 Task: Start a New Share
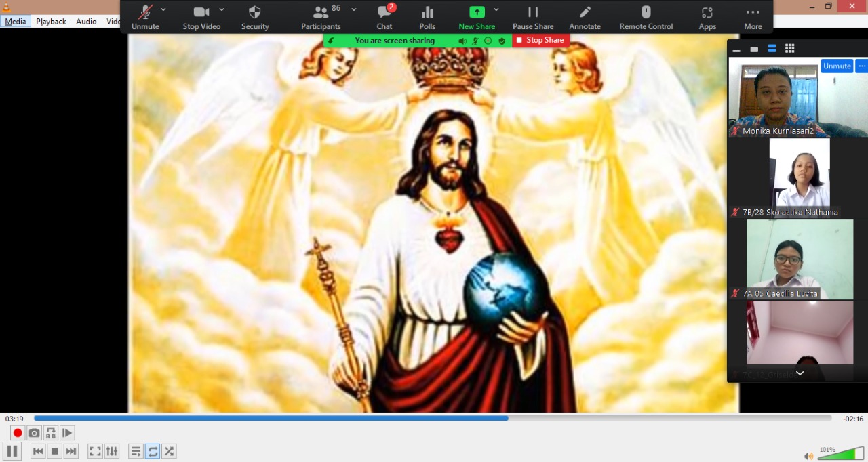[x=477, y=18]
